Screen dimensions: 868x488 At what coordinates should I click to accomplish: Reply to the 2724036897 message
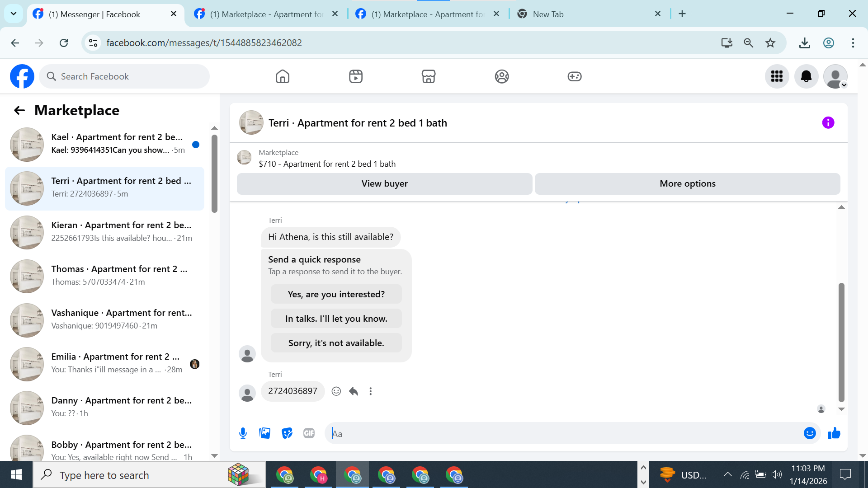click(354, 391)
